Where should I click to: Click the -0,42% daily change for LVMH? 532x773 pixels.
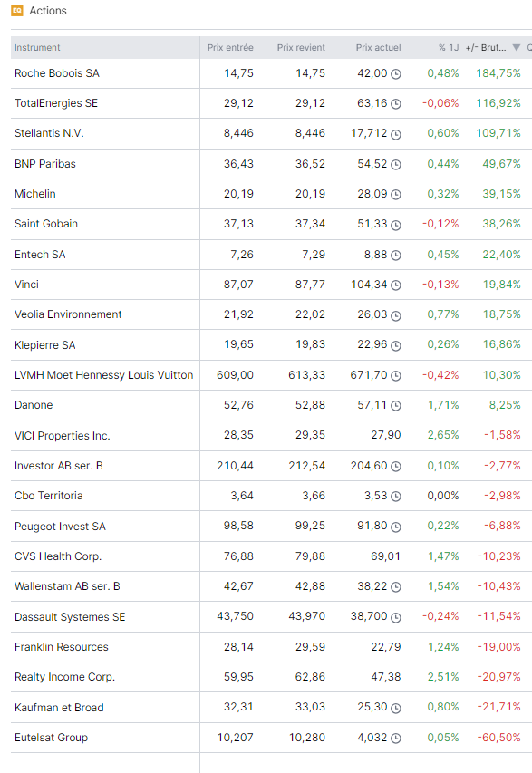(440, 375)
